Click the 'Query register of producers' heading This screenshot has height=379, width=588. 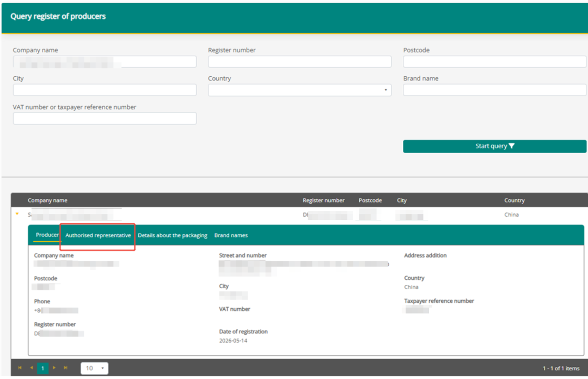58,16
